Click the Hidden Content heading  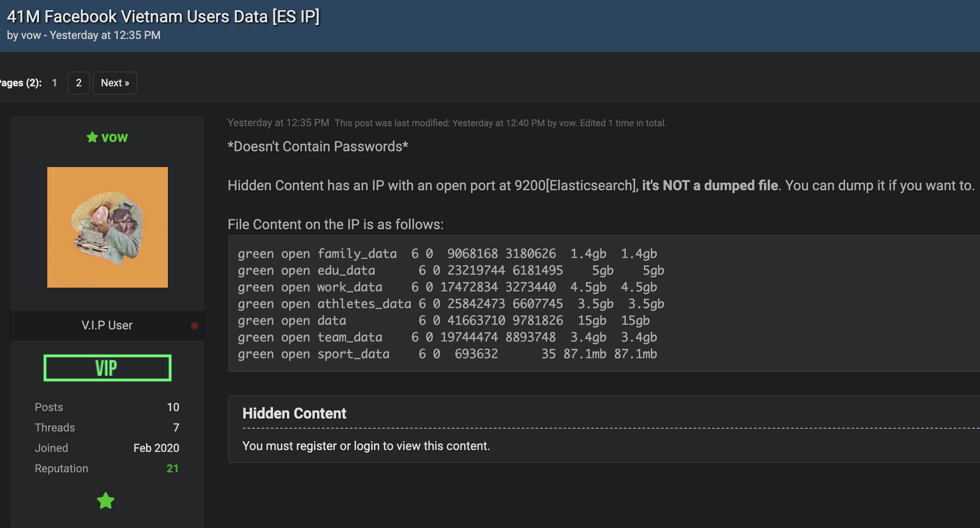tap(294, 413)
